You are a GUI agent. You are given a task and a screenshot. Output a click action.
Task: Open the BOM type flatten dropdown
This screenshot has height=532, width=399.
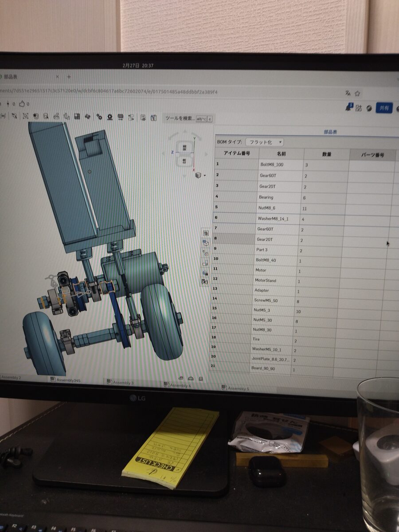265,142
